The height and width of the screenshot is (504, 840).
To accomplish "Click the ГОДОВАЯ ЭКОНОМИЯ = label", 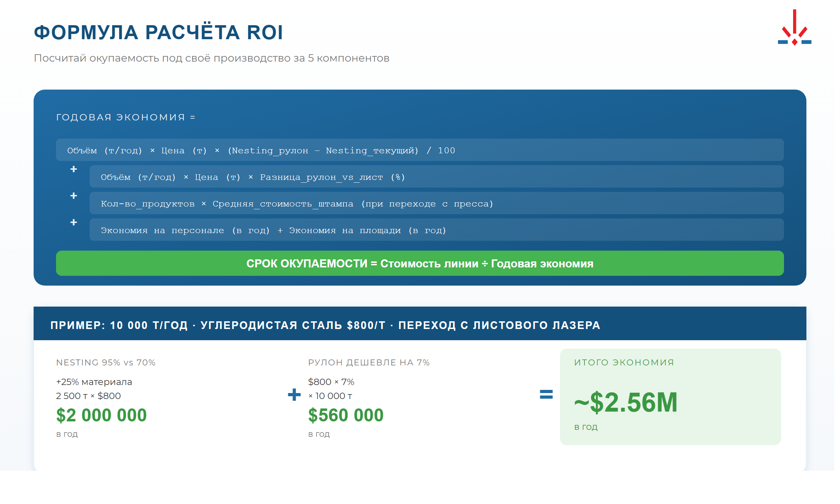I will 126,117.
